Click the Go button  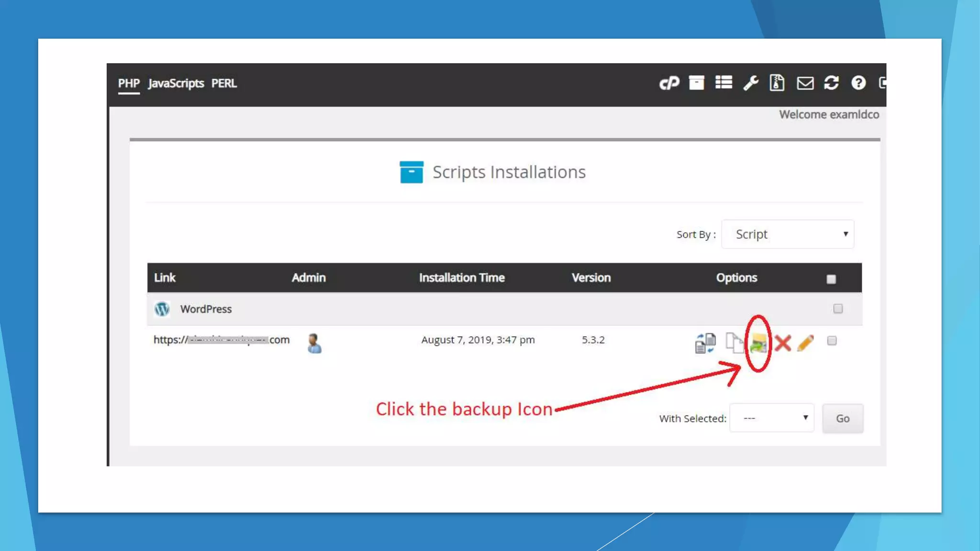click(843, 419)
